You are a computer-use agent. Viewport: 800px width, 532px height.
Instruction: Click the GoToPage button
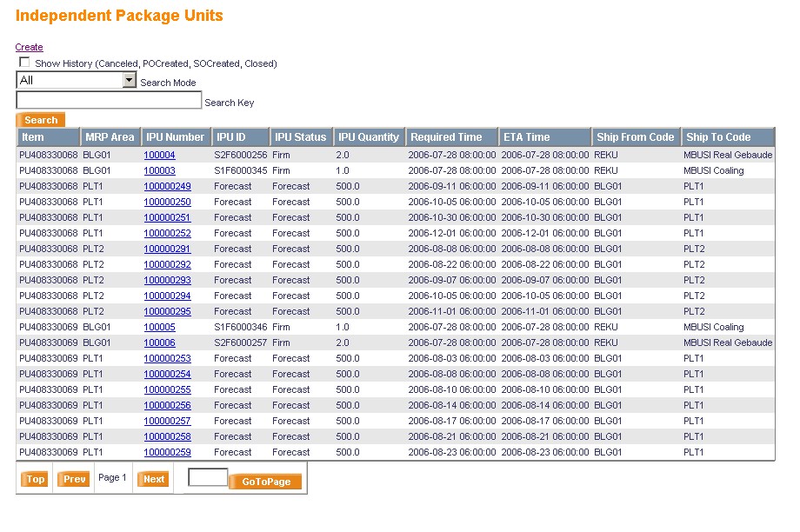pyautogui.click(x=265, y=482)
